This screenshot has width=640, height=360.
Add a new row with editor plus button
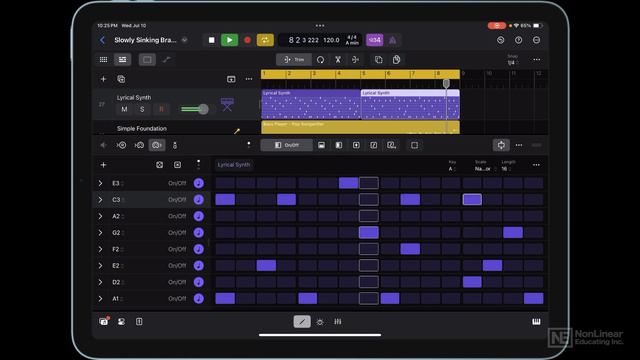click(x=103, y=165)
